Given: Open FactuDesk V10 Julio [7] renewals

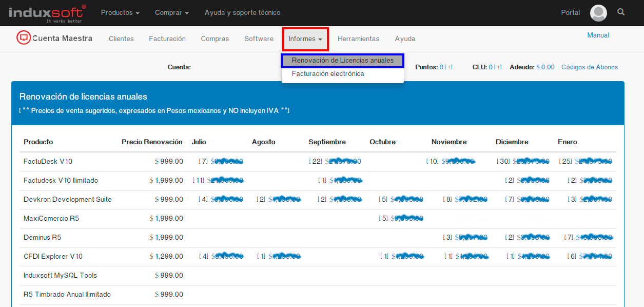Looking at the screenshot, I should (221, 162).
